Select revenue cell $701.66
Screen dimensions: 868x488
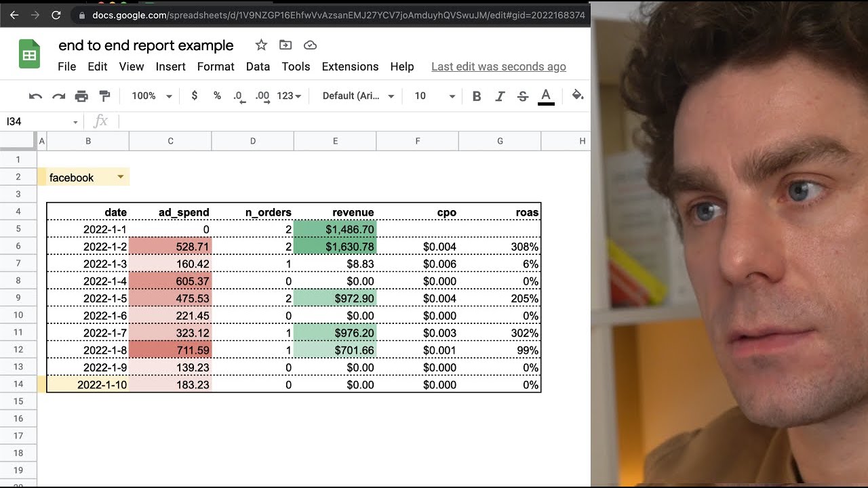(335, 350)
